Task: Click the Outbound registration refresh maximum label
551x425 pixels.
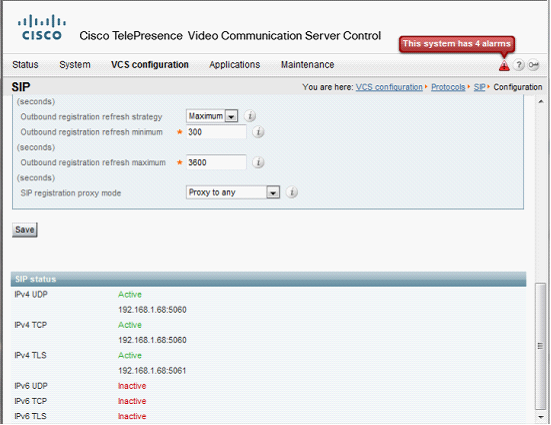Action: (93, 162)
